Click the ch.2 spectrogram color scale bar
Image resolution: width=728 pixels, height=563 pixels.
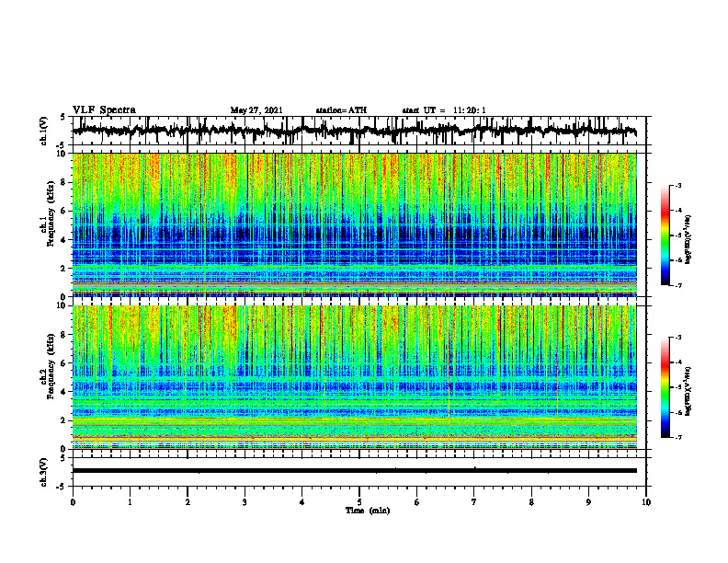tap(665, 387)
